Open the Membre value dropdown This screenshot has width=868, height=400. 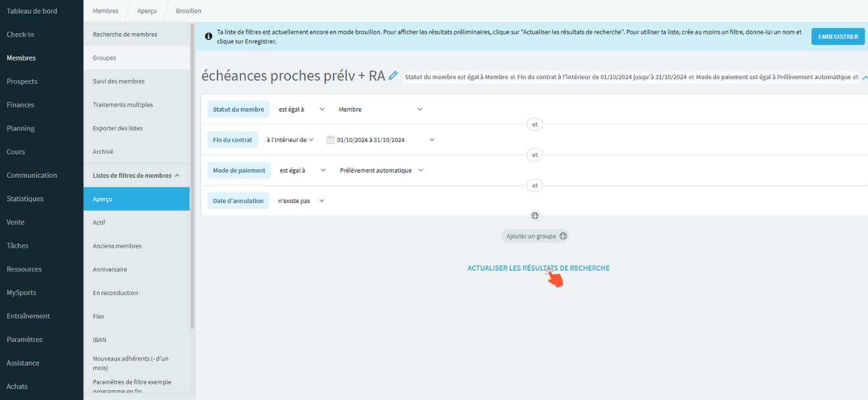(380, 109)
